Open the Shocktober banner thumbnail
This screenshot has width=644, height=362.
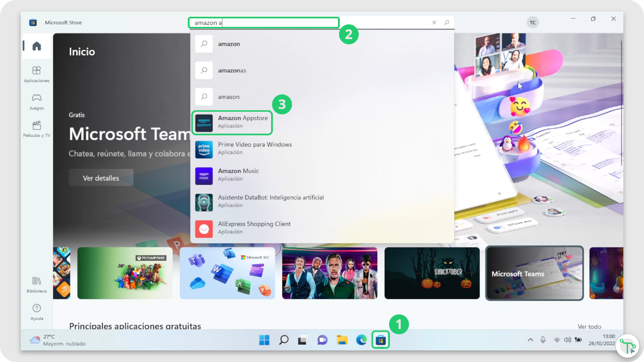point(432,273)
